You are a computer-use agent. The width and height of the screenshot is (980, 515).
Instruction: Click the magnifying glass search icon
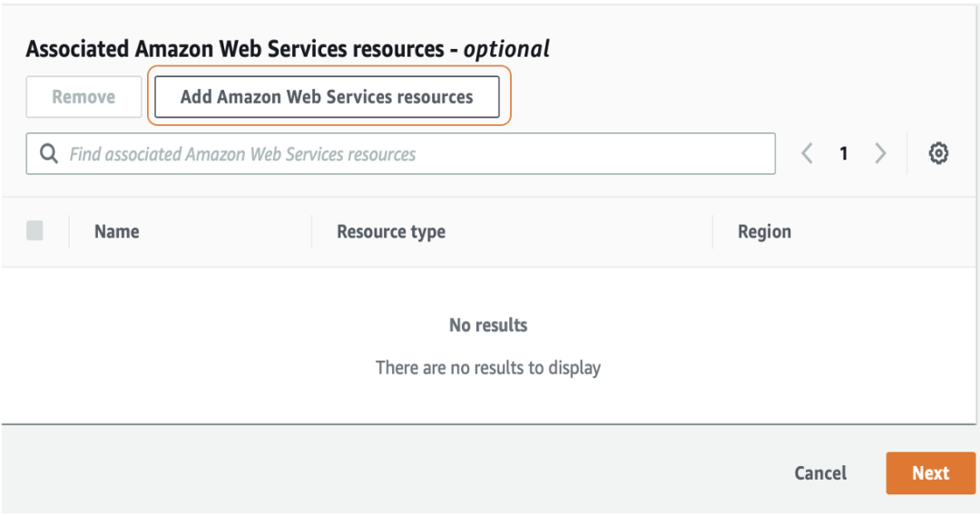click(x=49, y=153)
